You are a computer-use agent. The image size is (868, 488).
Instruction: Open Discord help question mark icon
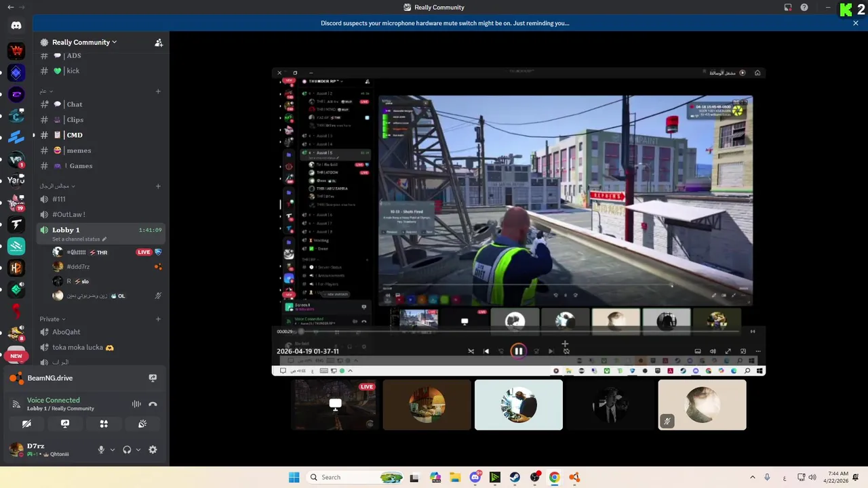[804, 7]
